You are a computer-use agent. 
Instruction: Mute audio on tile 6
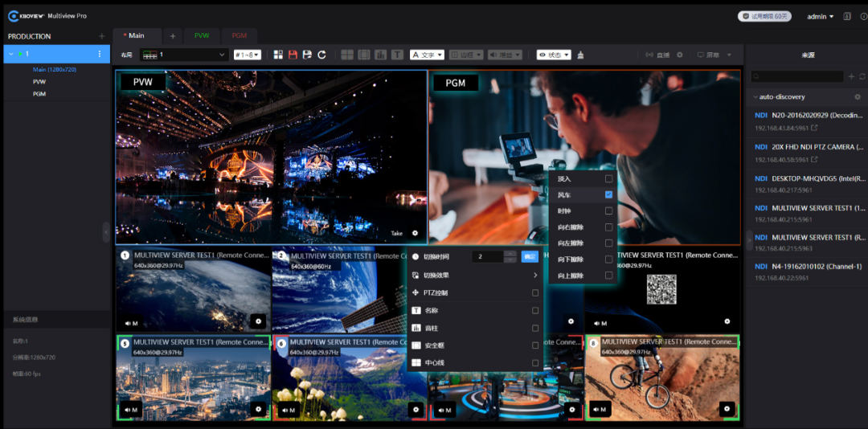click(289, 410)
